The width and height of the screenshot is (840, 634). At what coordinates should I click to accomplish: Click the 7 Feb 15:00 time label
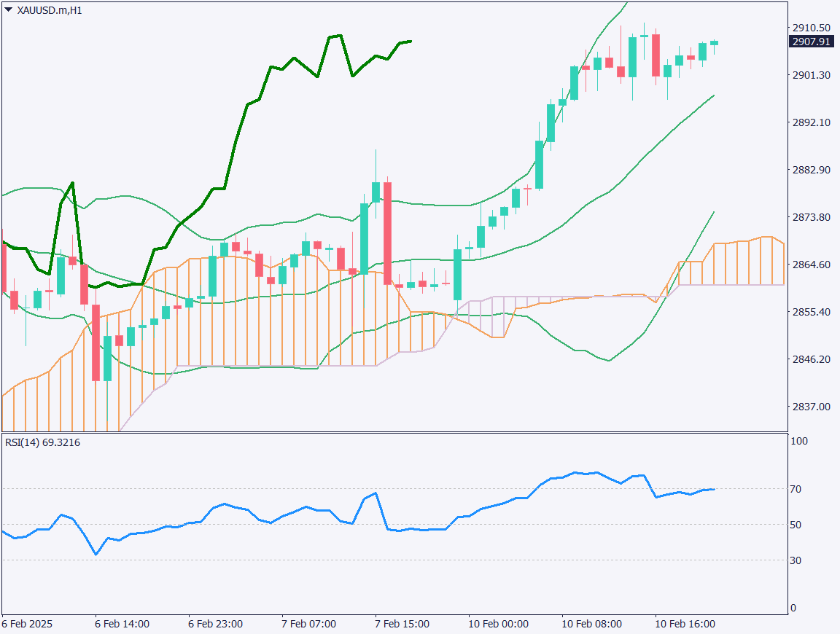[402, 625]
